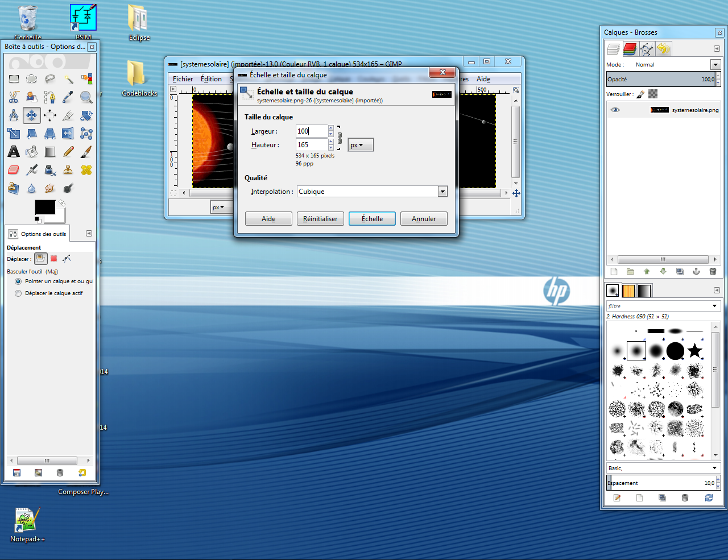The width and height of the screenshot is (728, 560).
Task: Select the Ellipse Select tool
Action: pyautogui.click(x=32, y=79)
